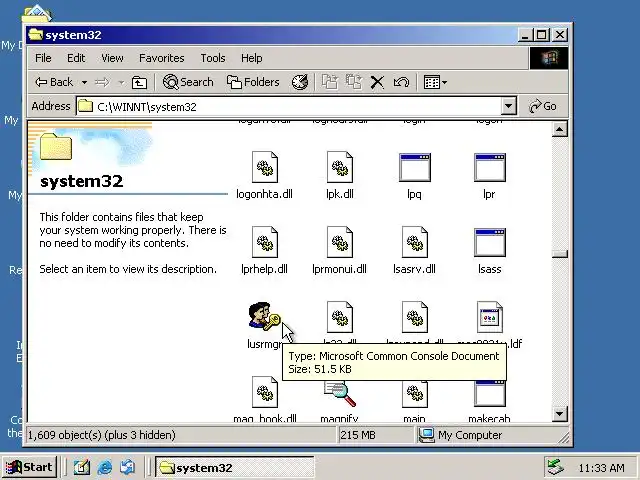This screenshot has width=640, height=480.
Task: Select the logonhta.dll file icon
Action: pos(265,167)
